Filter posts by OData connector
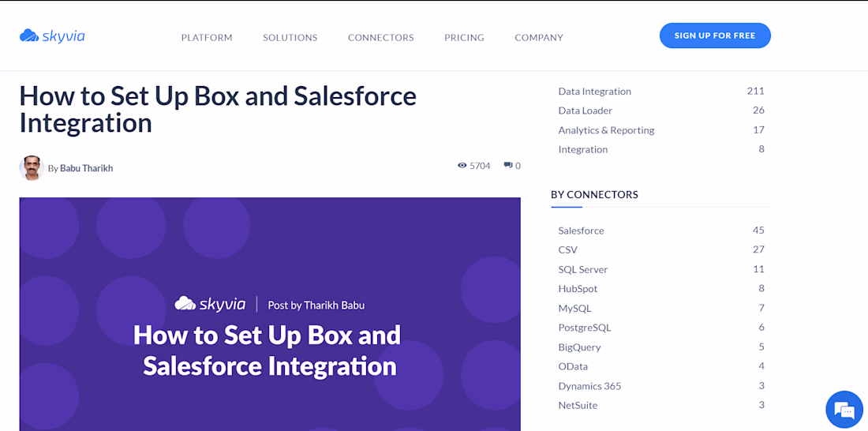 [x=573, y=366]
